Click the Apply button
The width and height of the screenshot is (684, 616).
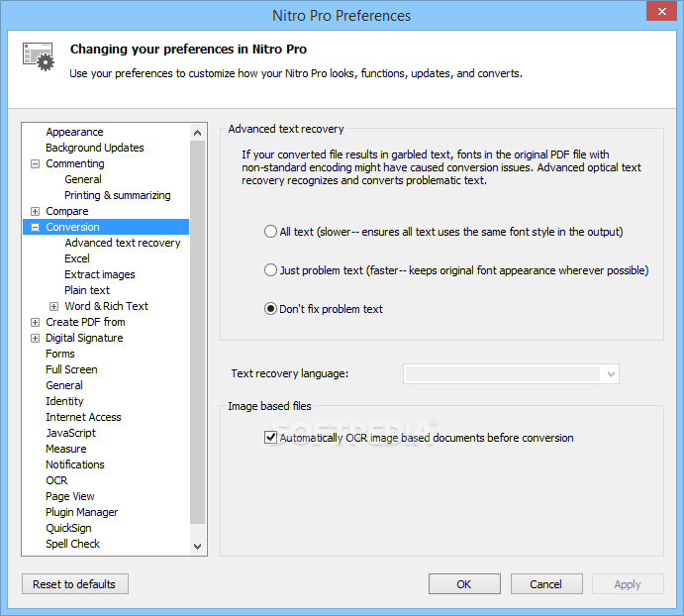(x=628, y=583)
